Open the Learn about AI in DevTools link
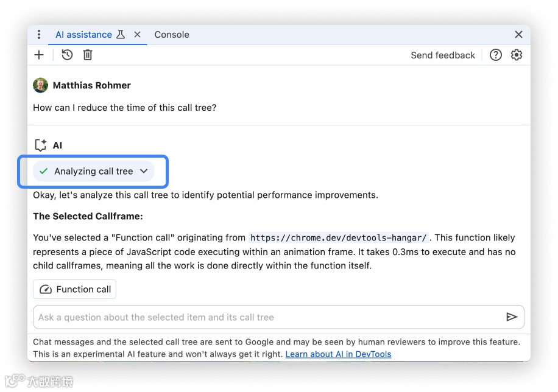This screenshot has height=392, width=558. click(x=338, y=354)
